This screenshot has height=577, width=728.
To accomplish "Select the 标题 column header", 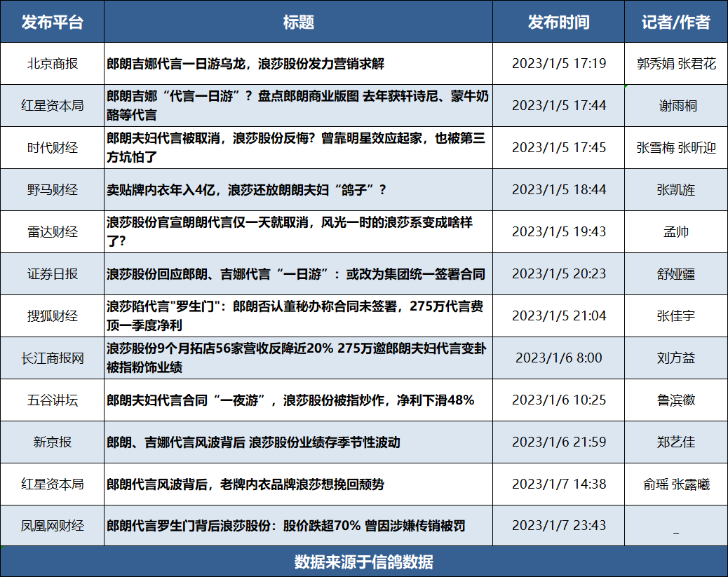I will coord(299,21).
